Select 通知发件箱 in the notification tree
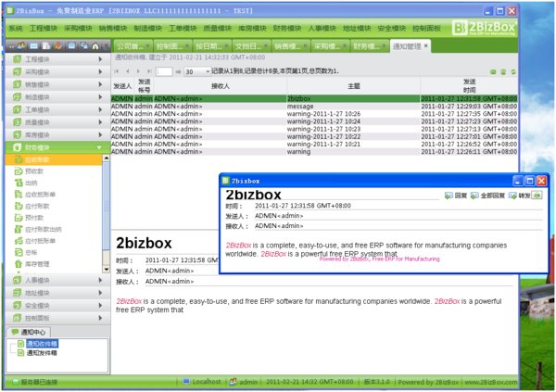The image size is (556, 392). [42, 353]
